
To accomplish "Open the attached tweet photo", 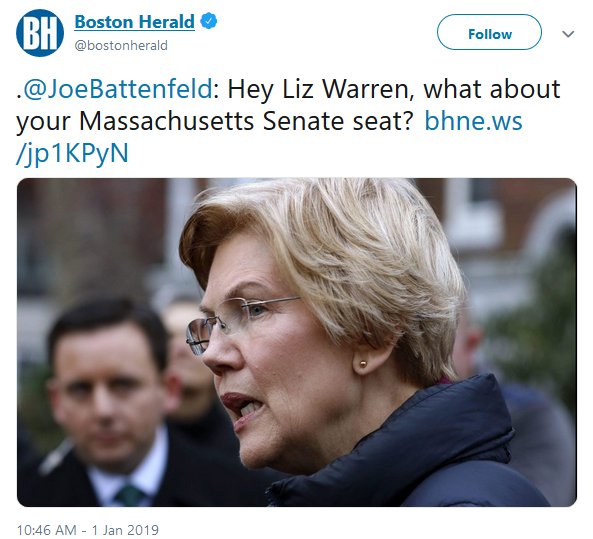I will (297, 342).
